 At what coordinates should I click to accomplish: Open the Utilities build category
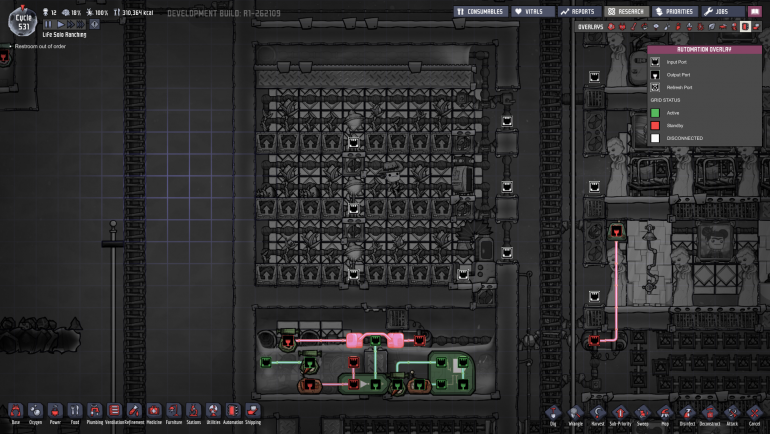pyautogui.click(x=213, y=413)
